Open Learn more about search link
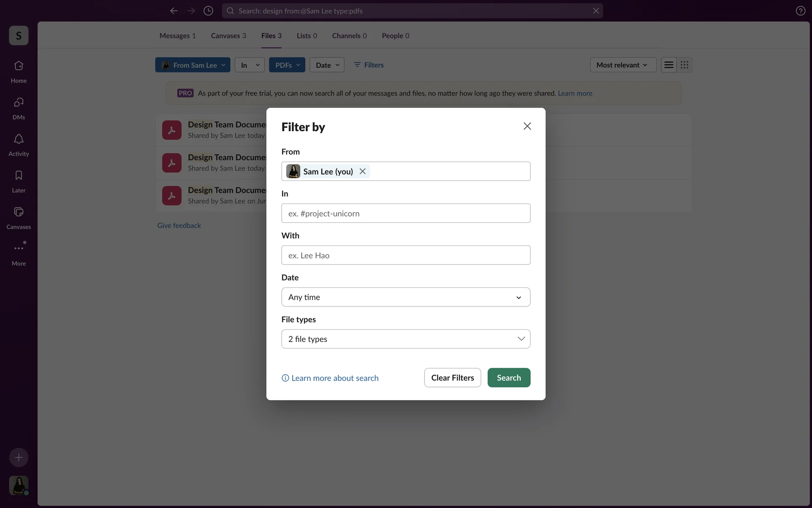The image size is (812, 508). (335, 378)
